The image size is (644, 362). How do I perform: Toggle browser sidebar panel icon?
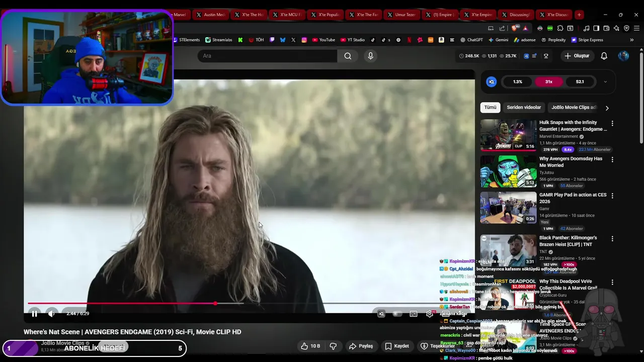point(596,28)
